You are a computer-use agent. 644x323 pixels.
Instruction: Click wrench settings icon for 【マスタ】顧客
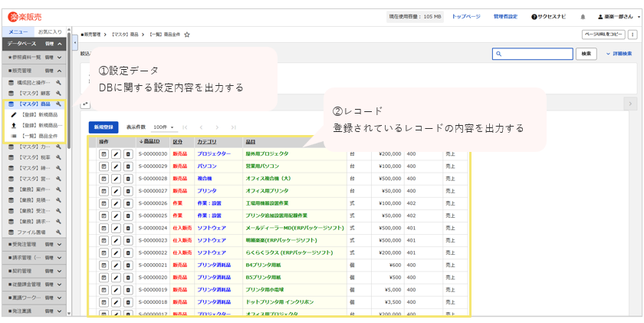(58, 94)
